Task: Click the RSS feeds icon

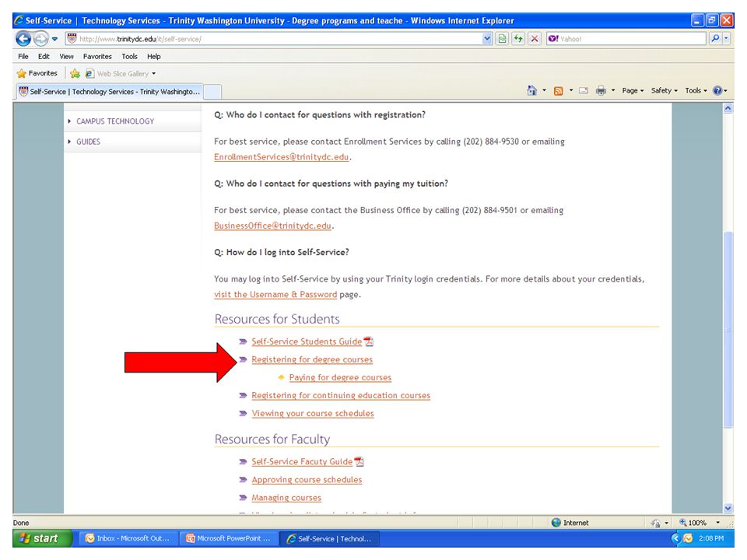Action: pos(559,90)
